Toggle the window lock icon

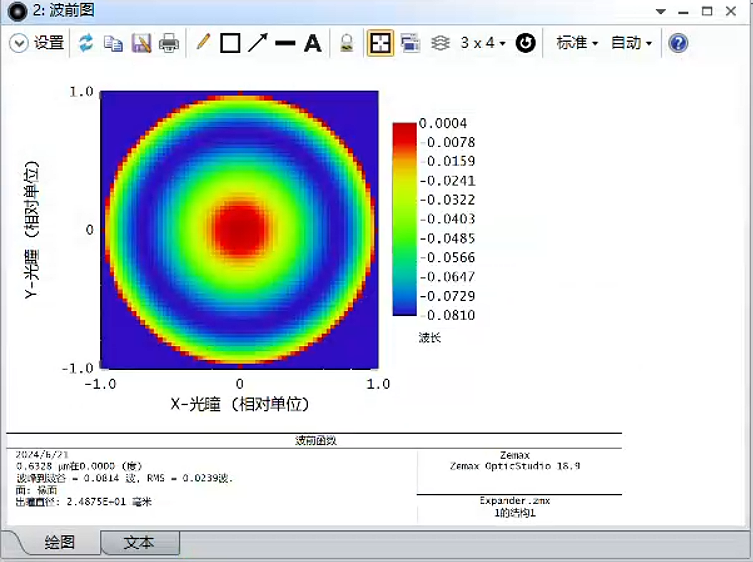(x=347, y=43)
